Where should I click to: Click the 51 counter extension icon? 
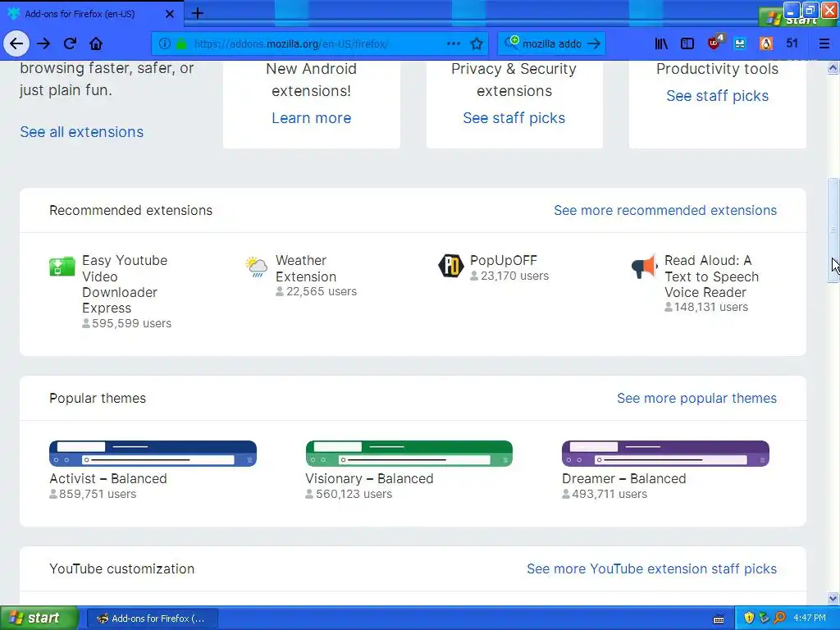tap(792, 43)
